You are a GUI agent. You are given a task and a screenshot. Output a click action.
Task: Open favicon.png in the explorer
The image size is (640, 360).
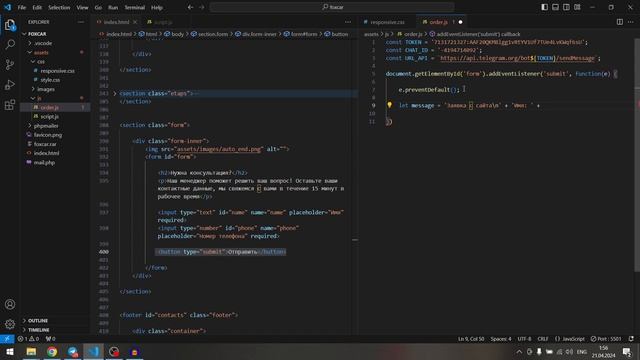(x=48, y=135)
